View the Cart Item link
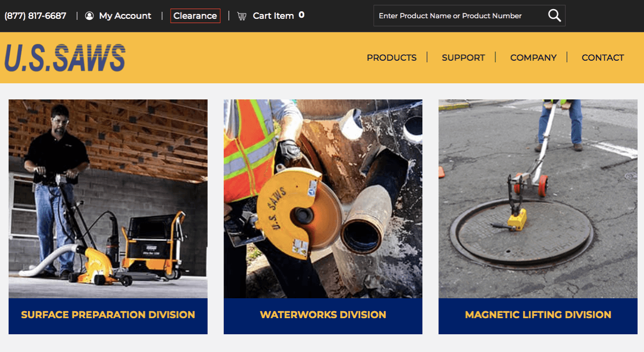644x352 pixels. (x=273, y=16)
